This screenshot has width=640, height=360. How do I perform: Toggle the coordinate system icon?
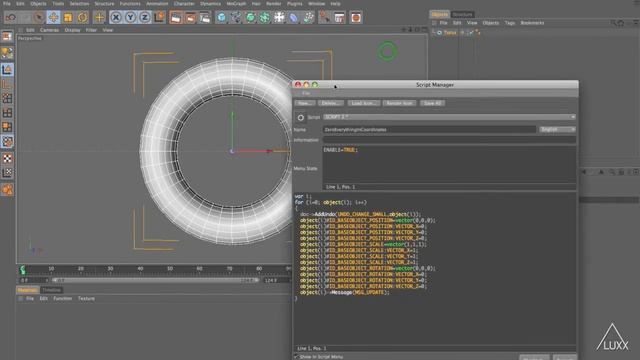coord(159,18)
